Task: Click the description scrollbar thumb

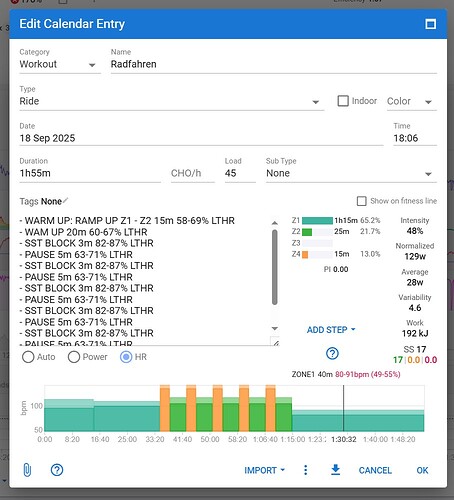Action: pyautogui.click(x=275, y=267)
